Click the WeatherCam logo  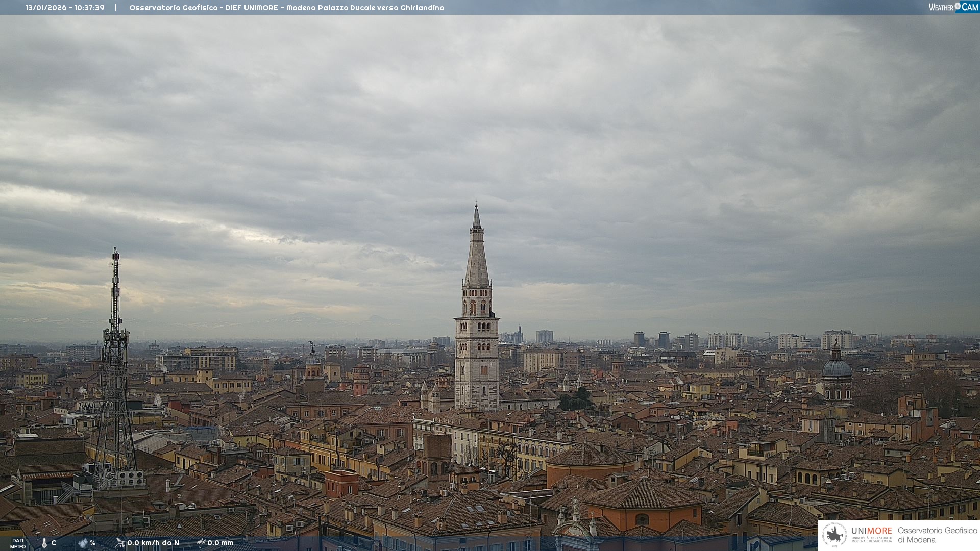(953, 7)
